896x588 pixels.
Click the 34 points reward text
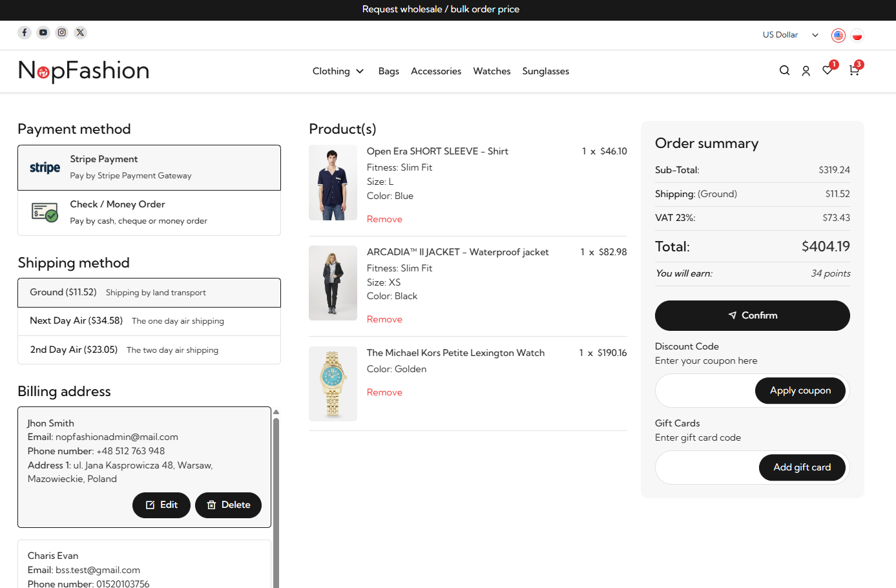click(x=831, y=273)
